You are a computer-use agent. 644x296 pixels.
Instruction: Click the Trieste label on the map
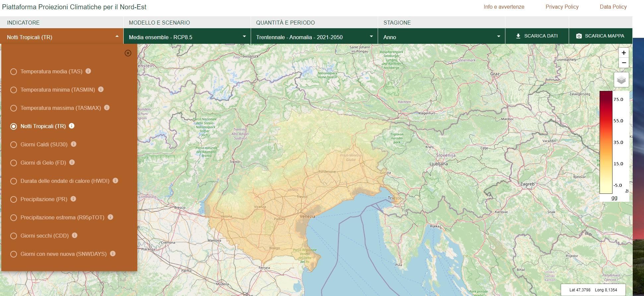click(x=395, y=198)
